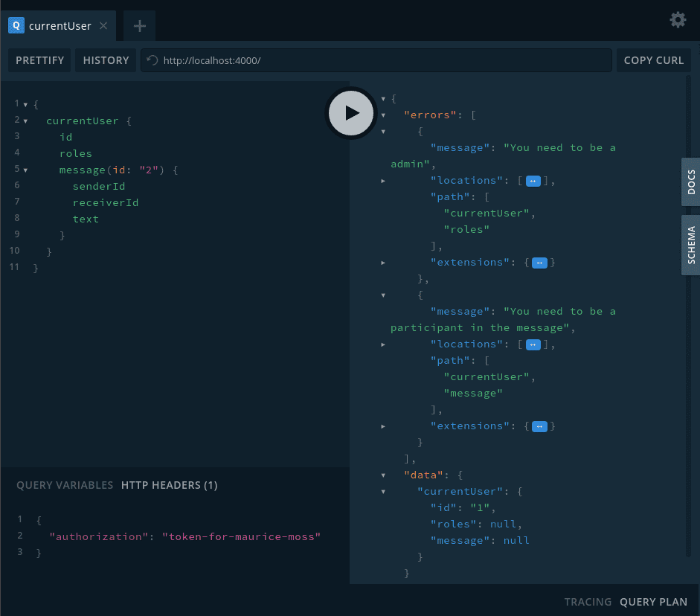700x616 pixels.
Task: Expand the second locations ellipsis icon
Action: tap(532, 344)
